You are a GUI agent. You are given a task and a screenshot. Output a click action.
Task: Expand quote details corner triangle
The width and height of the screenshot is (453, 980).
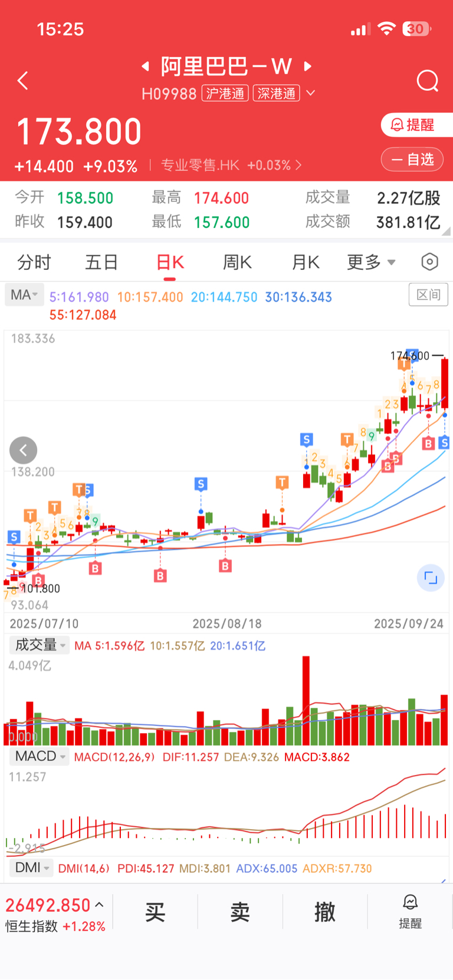pyautogui.click(x=447, y=232)
